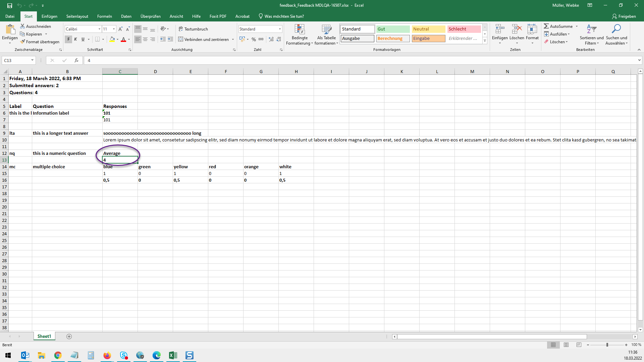Screen dimensions: 644x362
Task: Increase the cell indent
Action: (x=170, y=39)
